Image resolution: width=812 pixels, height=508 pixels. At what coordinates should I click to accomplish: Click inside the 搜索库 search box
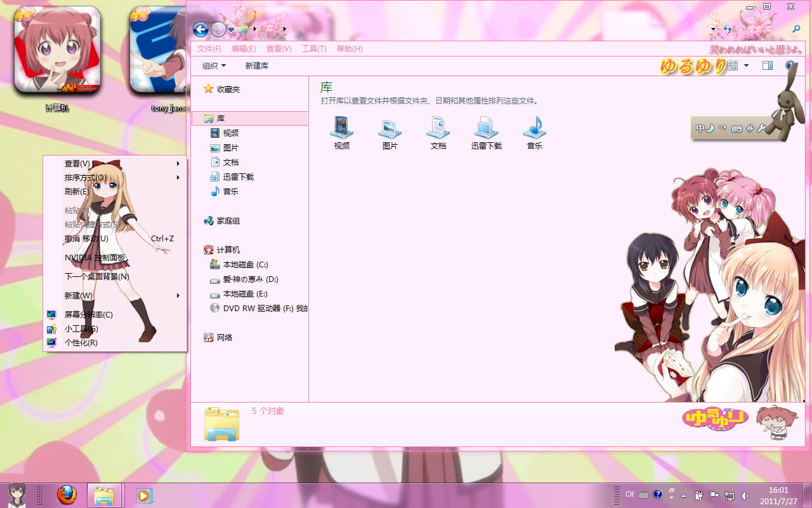pyautogui.click(x=761, y=29)
